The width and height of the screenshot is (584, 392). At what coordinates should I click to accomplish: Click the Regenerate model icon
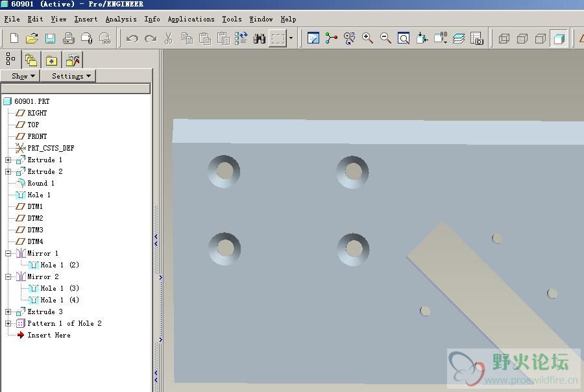click(x=241, y=38)
